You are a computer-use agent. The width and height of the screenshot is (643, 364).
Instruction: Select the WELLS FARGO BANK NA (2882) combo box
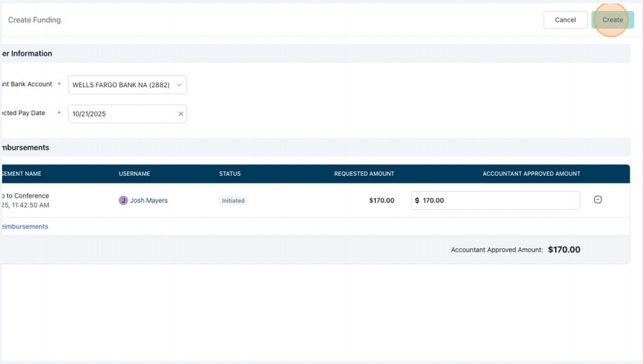tap(127, 85)
